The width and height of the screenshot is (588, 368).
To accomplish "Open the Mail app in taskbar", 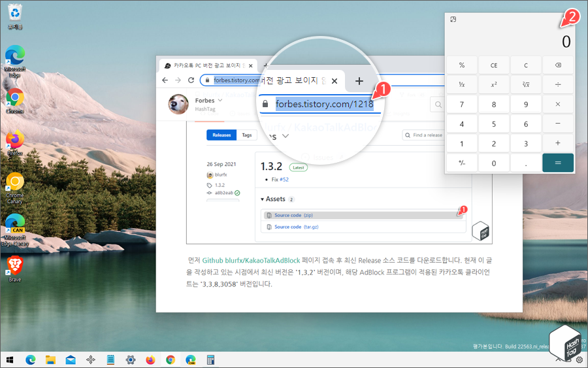I will coord(71,360).
